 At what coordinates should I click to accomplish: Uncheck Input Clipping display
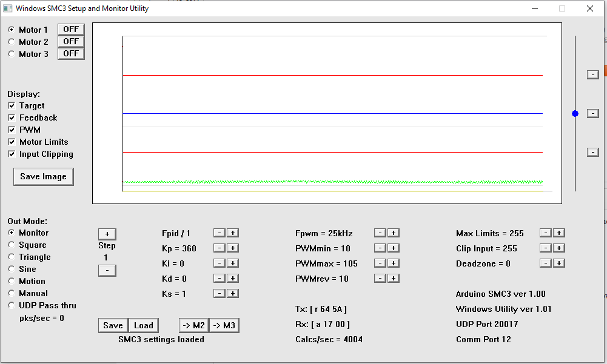[11, 154]
